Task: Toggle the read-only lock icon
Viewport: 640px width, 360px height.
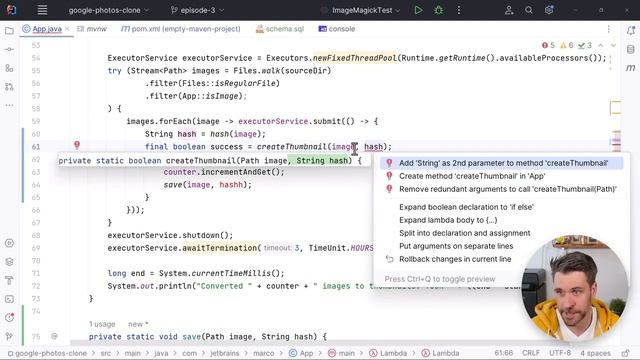Action: (625, 353)
